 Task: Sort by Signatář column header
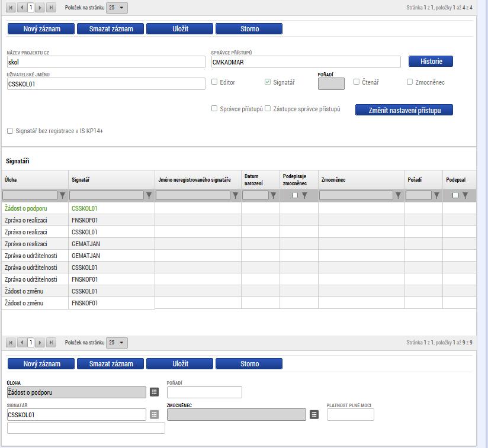pos(81,180)
